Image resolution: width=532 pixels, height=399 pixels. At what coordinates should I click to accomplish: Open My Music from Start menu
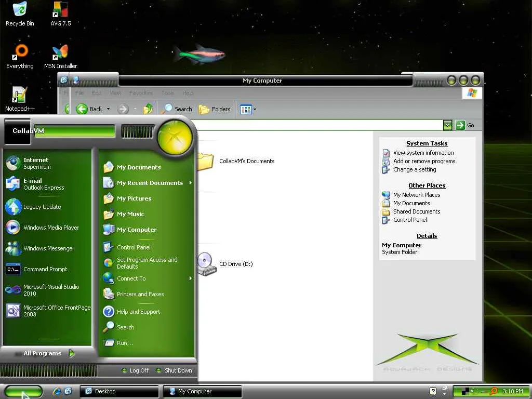point(147,214)
